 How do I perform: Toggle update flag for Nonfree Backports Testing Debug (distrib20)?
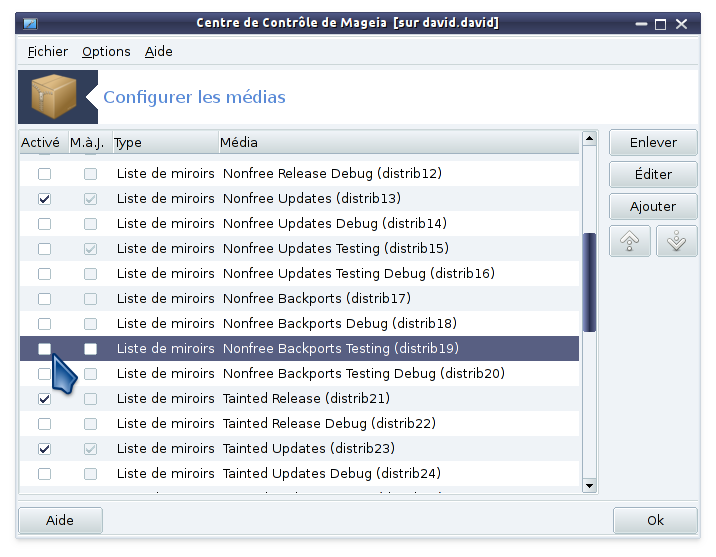[90, 374]
